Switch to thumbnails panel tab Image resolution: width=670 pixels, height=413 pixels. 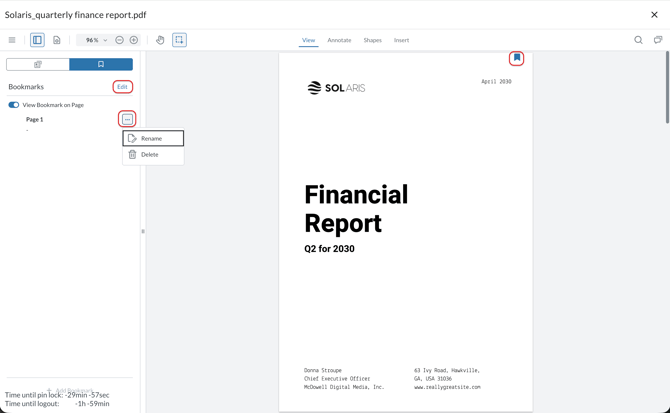[x=38, y=64]
